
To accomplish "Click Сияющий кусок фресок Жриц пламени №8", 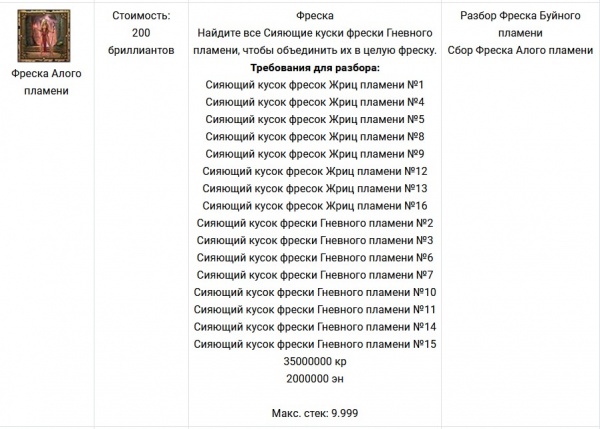I will pyautogui.click(x=315, y=137).
